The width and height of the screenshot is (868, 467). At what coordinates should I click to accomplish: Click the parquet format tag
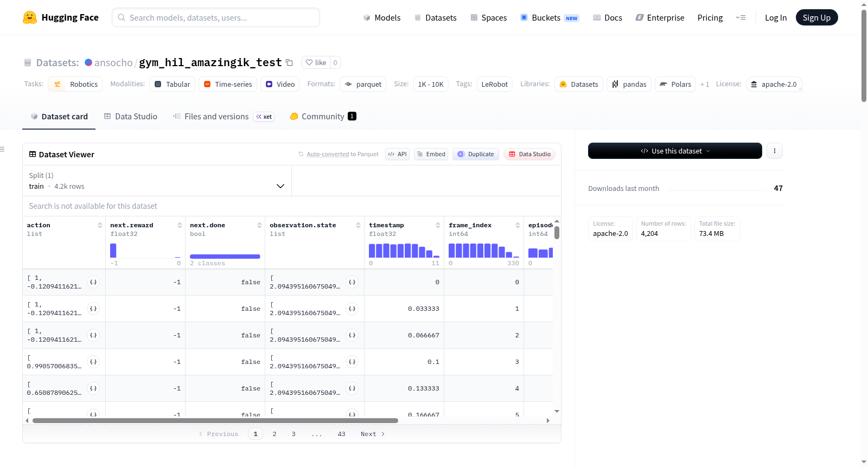point(363,84)
